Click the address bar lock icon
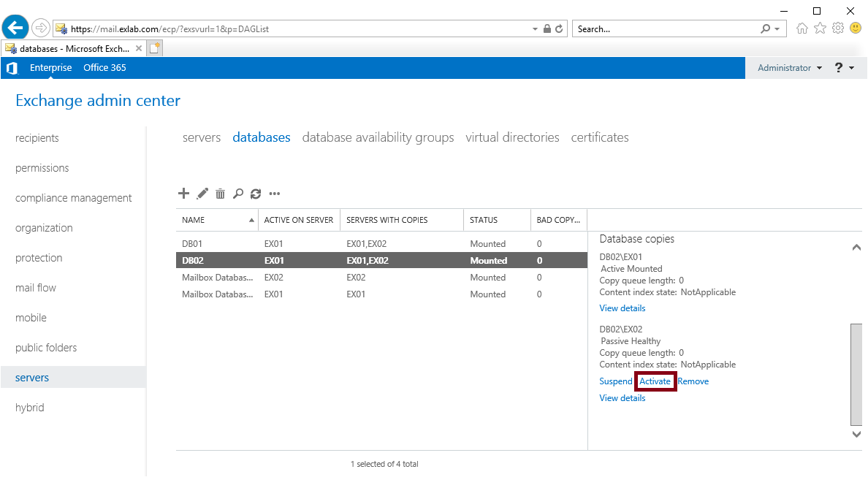The height and width of the screenshot is (488, 868). pos(547,28)
